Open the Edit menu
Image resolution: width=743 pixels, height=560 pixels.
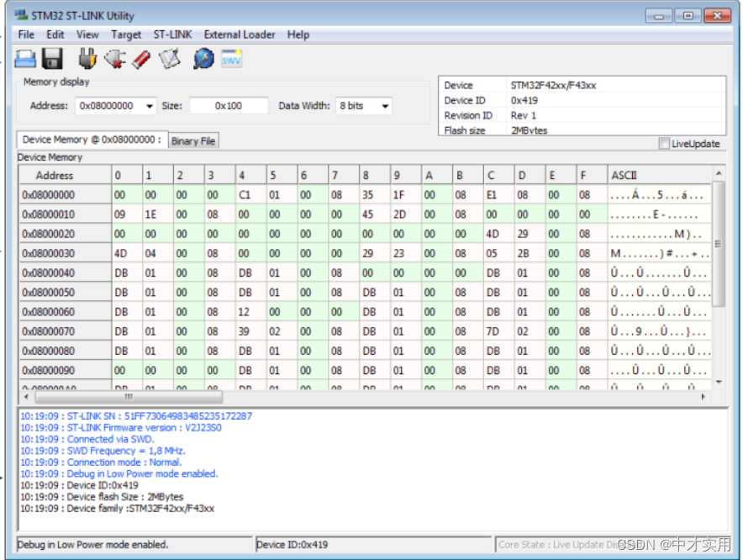click(x=55, y=34)
